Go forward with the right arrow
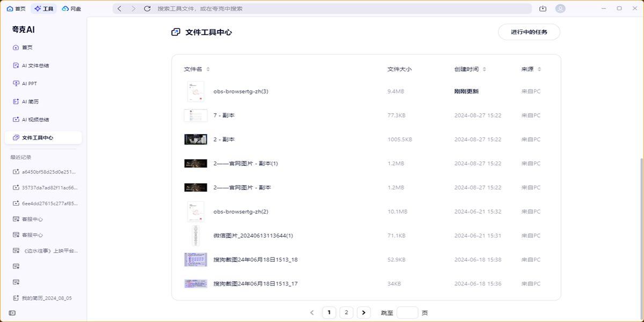This screenshot has height=322, width=644. (134, 9)
